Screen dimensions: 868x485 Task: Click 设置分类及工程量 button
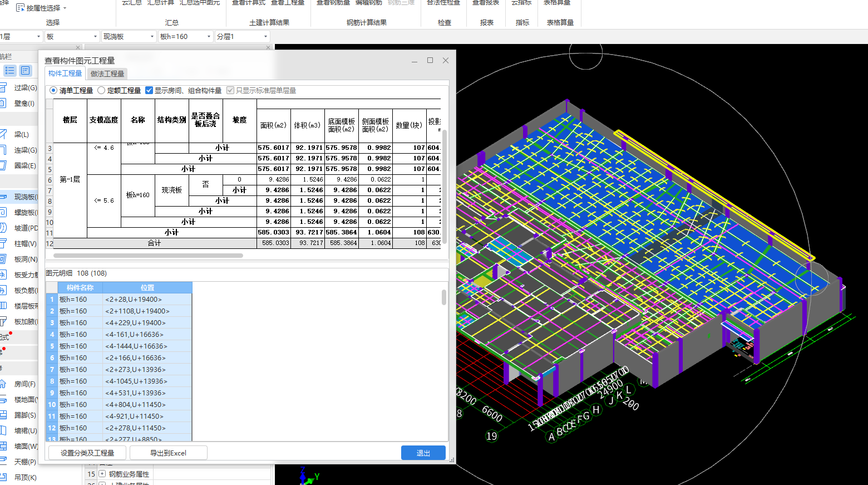[x=87, y=453]
